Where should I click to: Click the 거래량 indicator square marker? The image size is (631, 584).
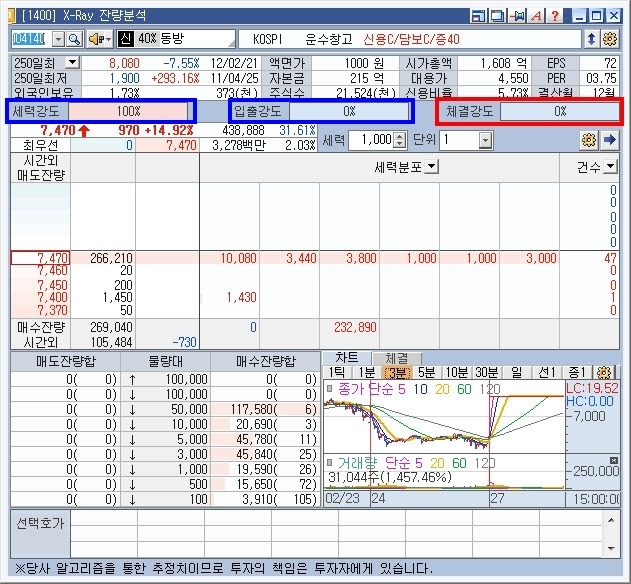pos(330,462)
